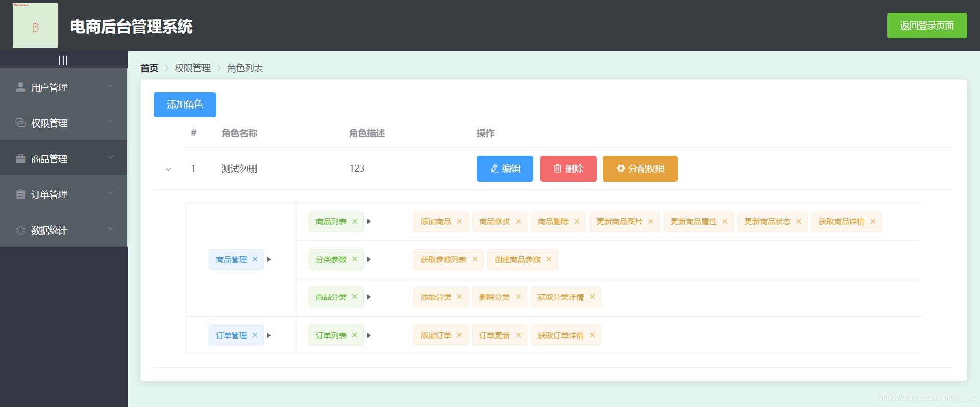Delete 获取订单详情 permission with its X
Viewport: 980px width, 407px height.
coord(592,335)
